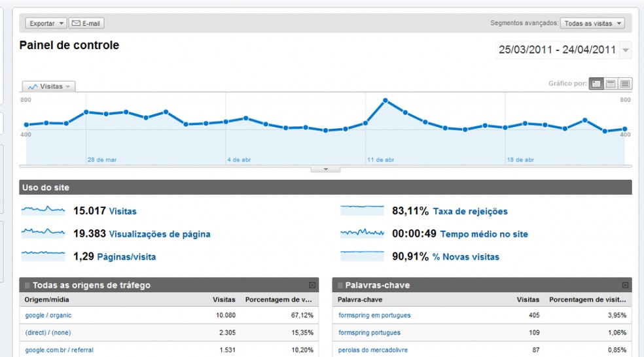Open the Visitas report link

click(122, 211)
